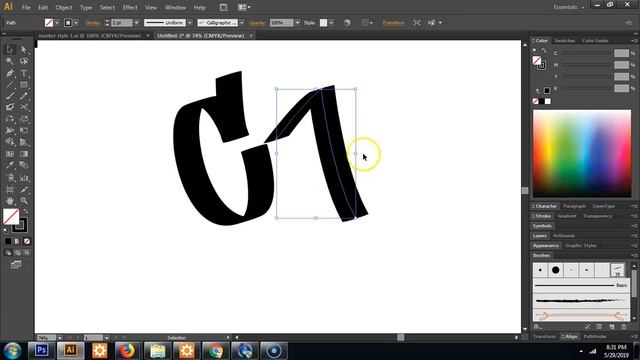Select the Symbol Sprayer tool

[x=10, y=178]
